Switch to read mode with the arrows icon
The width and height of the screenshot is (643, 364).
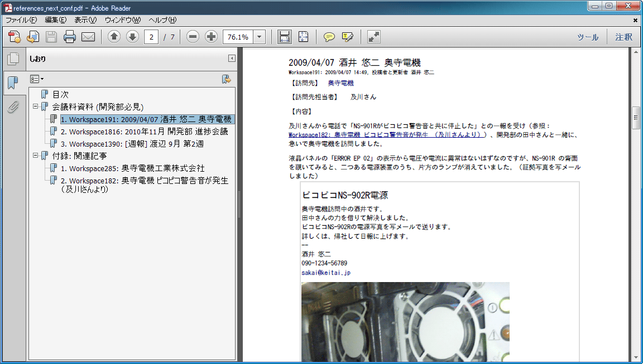tap(373, 37)
